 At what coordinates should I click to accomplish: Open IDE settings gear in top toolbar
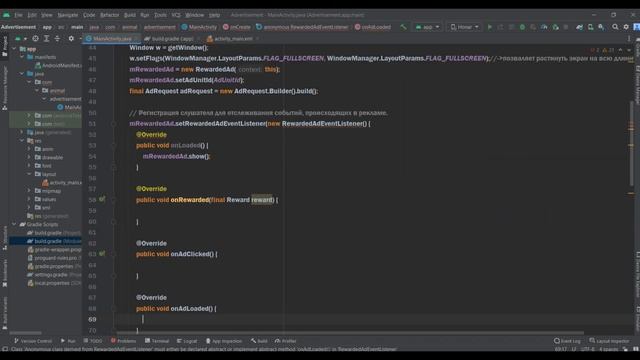click(x=626, y=27)
